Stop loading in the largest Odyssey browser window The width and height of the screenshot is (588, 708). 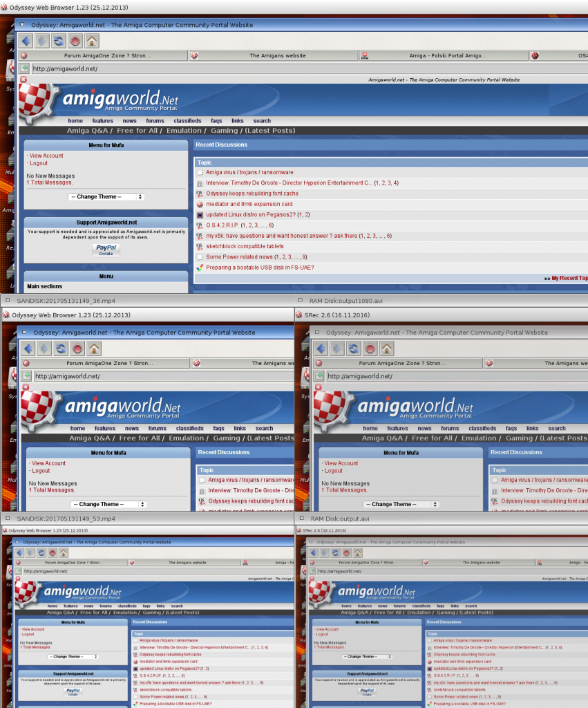[x=75, y=41]
